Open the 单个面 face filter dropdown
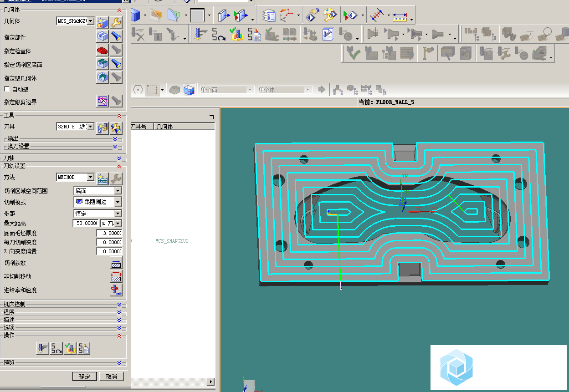The image size is (569, 392). click(x=250, y=90)
